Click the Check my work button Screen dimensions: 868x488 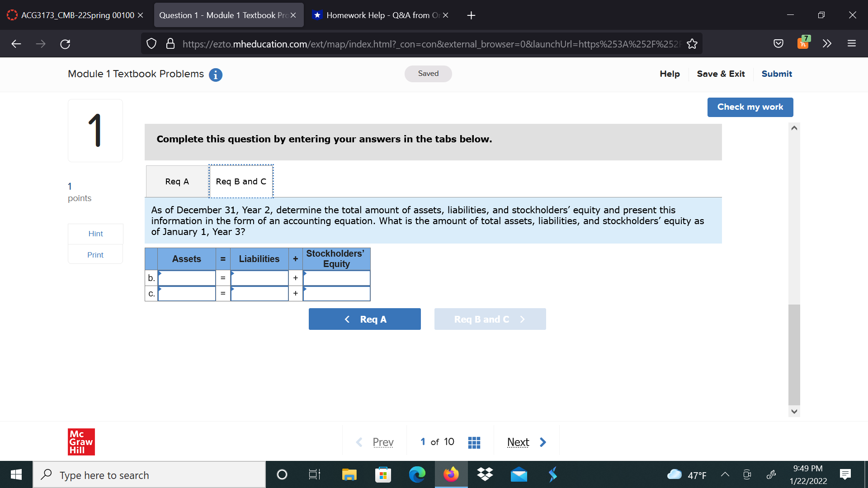750,107
